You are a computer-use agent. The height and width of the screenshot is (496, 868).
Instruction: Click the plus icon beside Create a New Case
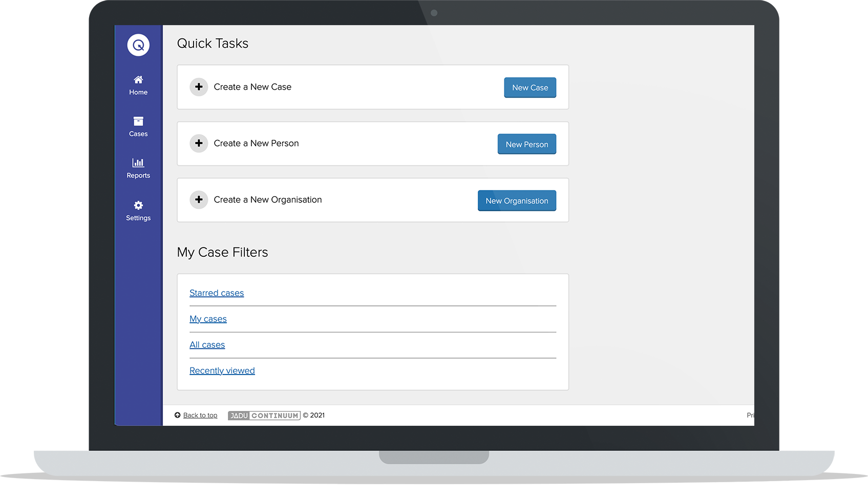(199, 87)
